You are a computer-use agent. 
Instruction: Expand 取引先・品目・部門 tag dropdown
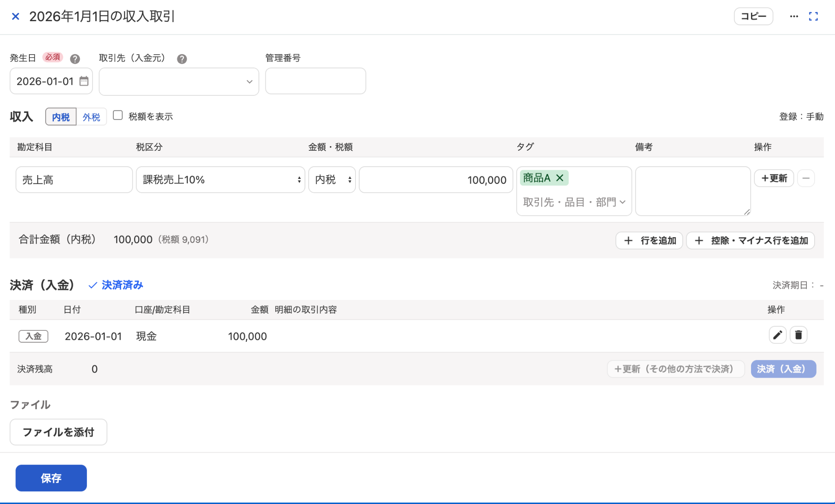pyautogui.click(x=574, y=202)
